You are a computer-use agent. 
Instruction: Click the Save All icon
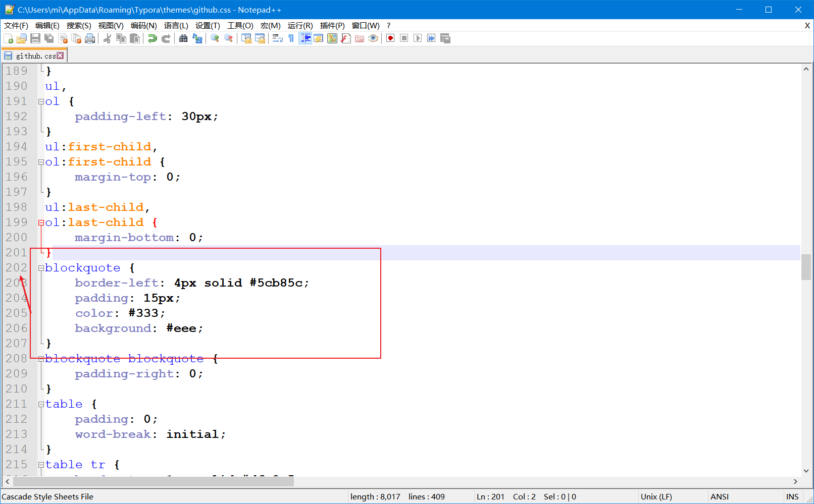[49, 38]
